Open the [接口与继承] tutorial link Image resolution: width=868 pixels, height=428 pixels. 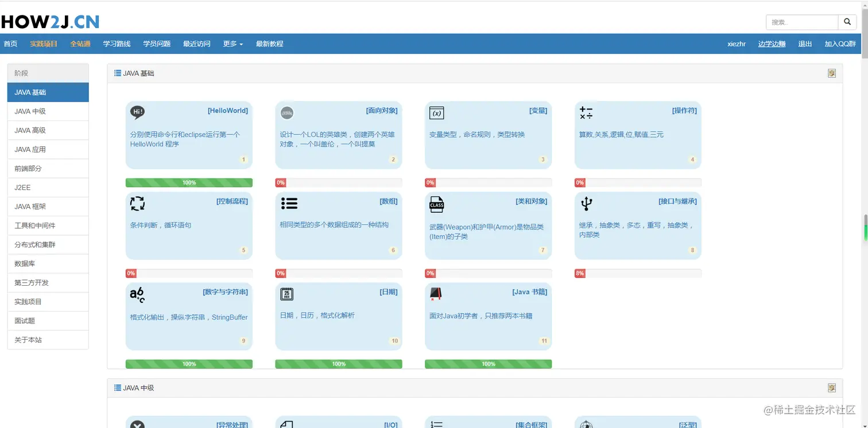click(x=677, y=201)
